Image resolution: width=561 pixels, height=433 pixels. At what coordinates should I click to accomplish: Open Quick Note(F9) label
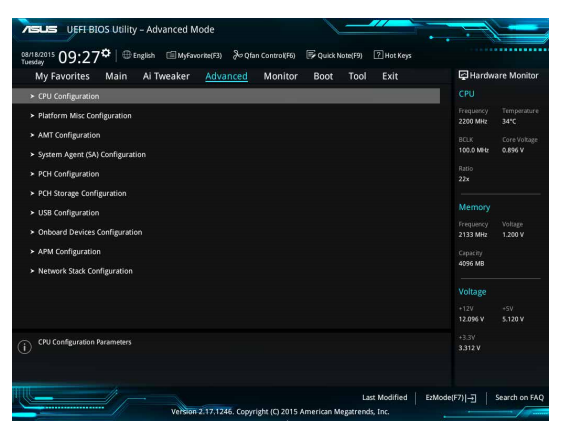pyautogui.click(x=340, y=55)
